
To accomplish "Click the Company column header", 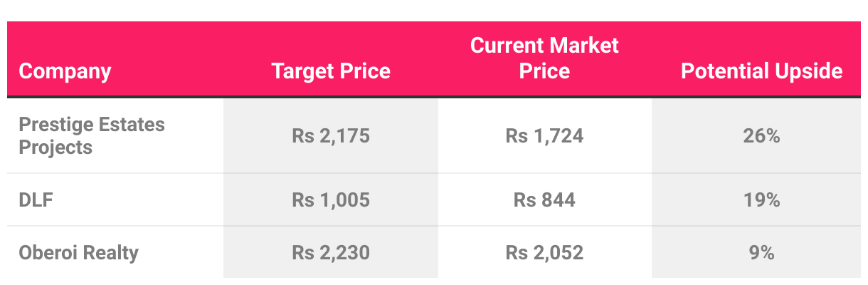I will 65,71.
